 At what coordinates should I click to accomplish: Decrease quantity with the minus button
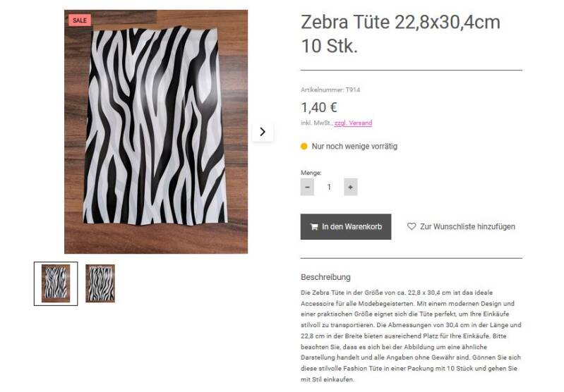point(307,187)
